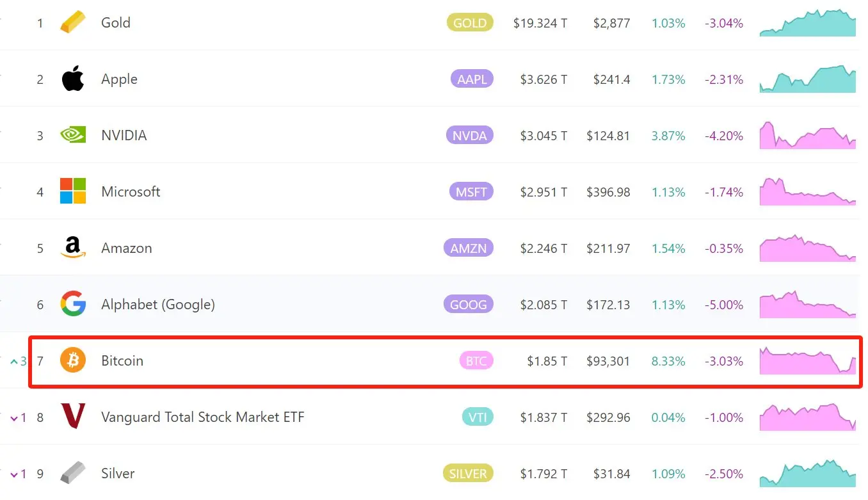Click the AAPL ticker badge
The image size is (868, 500).
click(x=472, y=79)
